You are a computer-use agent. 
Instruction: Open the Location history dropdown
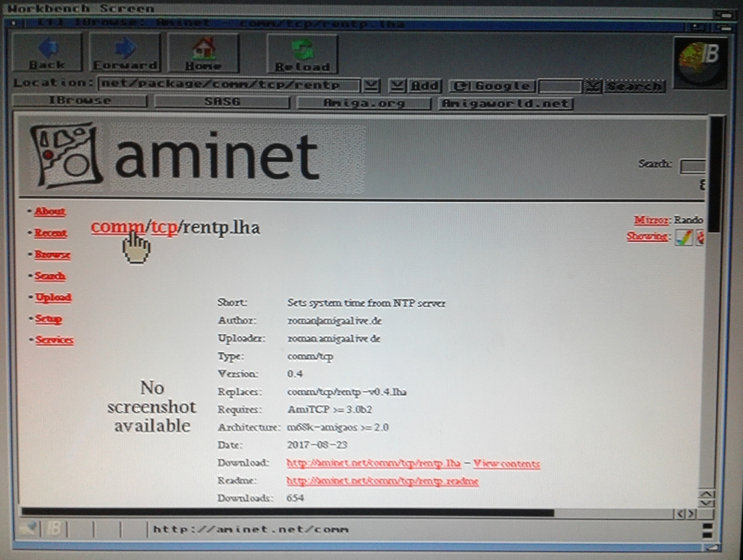(x=371, y=85)
